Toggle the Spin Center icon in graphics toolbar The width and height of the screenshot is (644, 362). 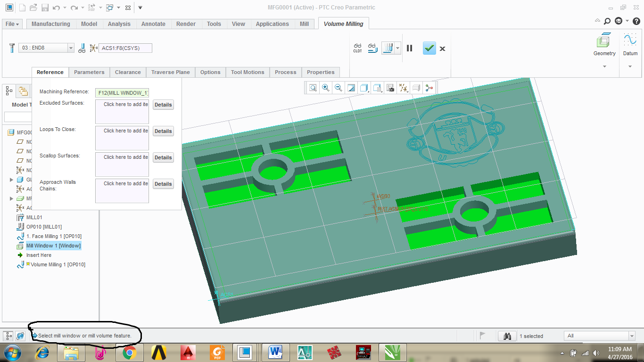(429, 88)
